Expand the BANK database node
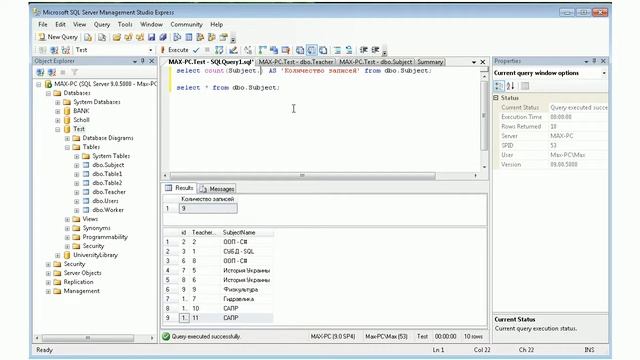 [58, 111]
